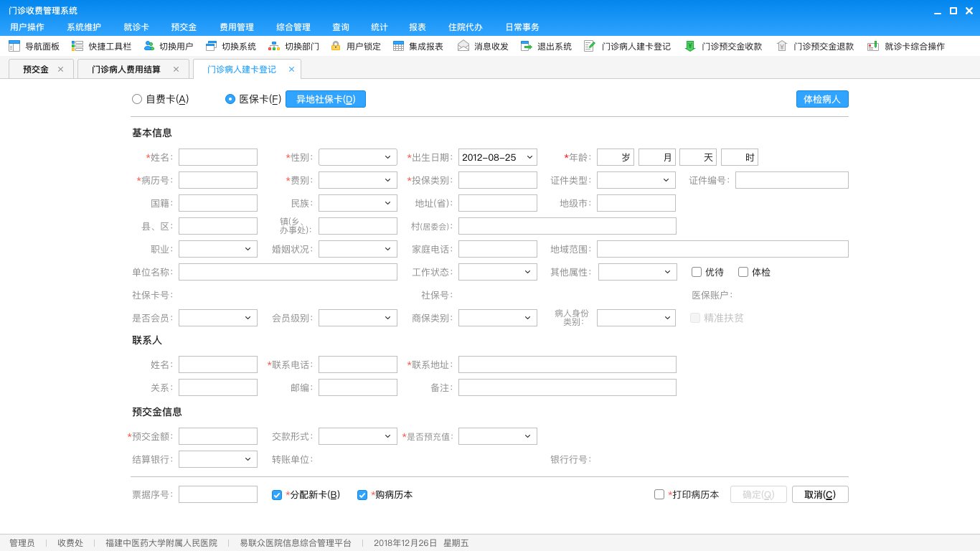Expand the 民族 dropdown
980x551 pixels.
[x=358, y=203]
